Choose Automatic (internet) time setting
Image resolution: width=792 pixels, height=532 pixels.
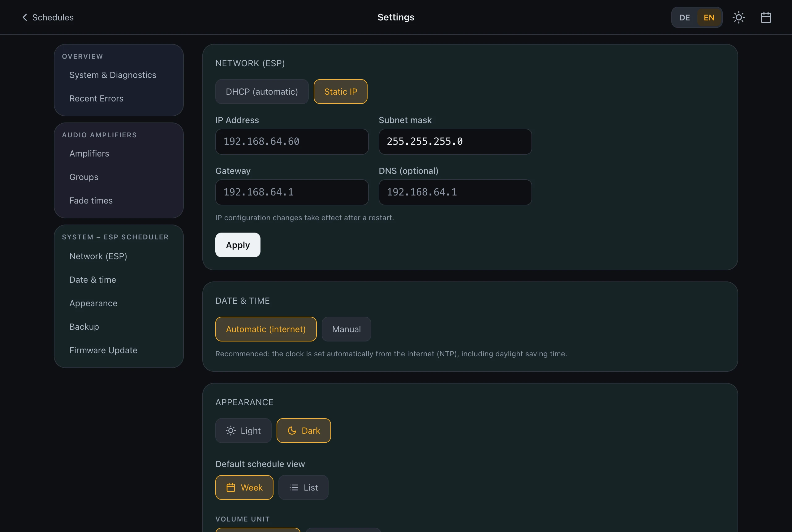(x=266, y=329)
